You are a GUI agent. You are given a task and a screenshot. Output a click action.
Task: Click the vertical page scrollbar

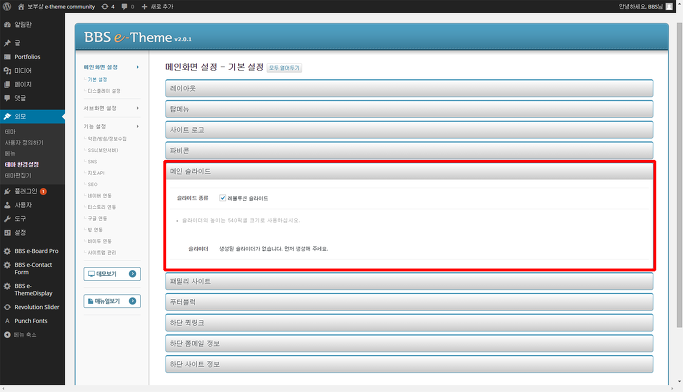679,174
